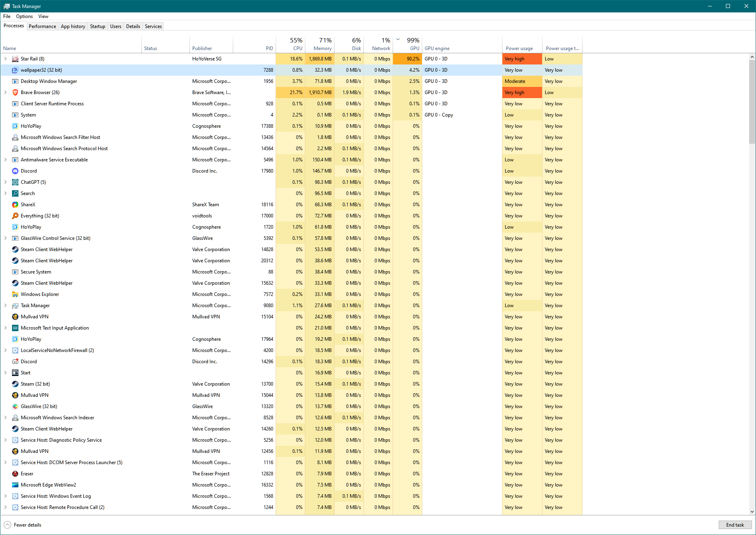This screenshot has width=756, height=535.
Task: Click the ShareX process icon
Action: pyautogui.click(x=15, y=205)
